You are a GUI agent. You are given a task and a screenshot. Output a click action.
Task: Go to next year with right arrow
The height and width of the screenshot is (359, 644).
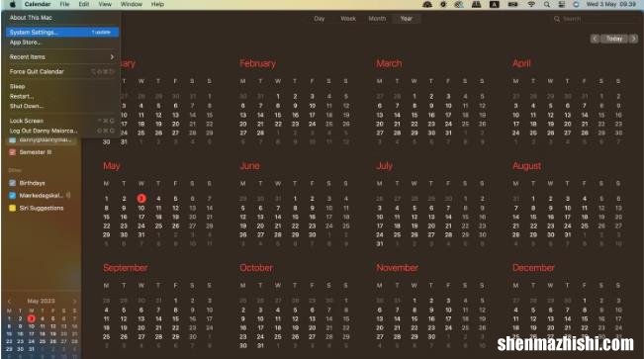tap(634, 39)
